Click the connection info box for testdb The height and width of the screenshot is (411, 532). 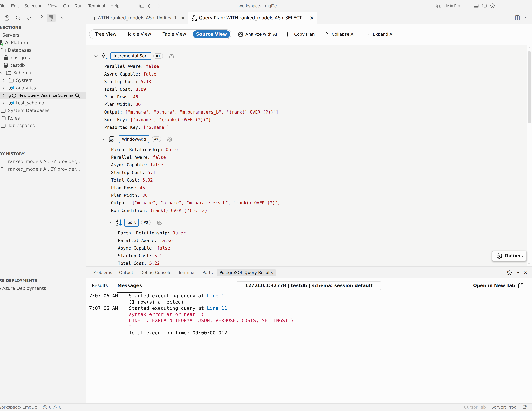tap(309, 286)
